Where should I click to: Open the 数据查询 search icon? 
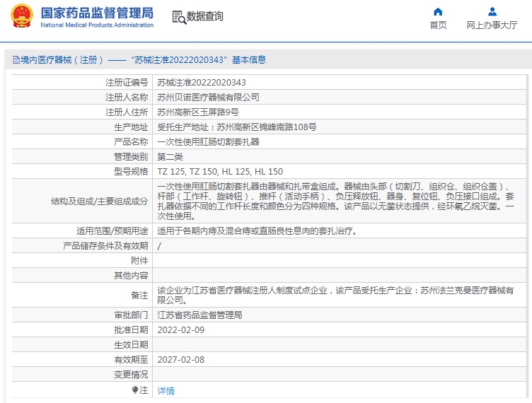point(179,17)
